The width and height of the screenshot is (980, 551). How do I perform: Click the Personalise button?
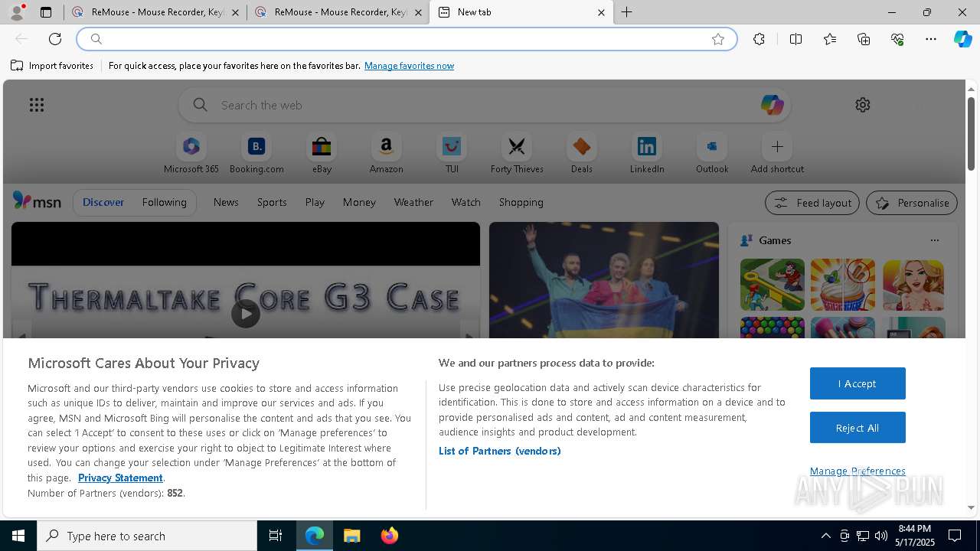[912, 203]
